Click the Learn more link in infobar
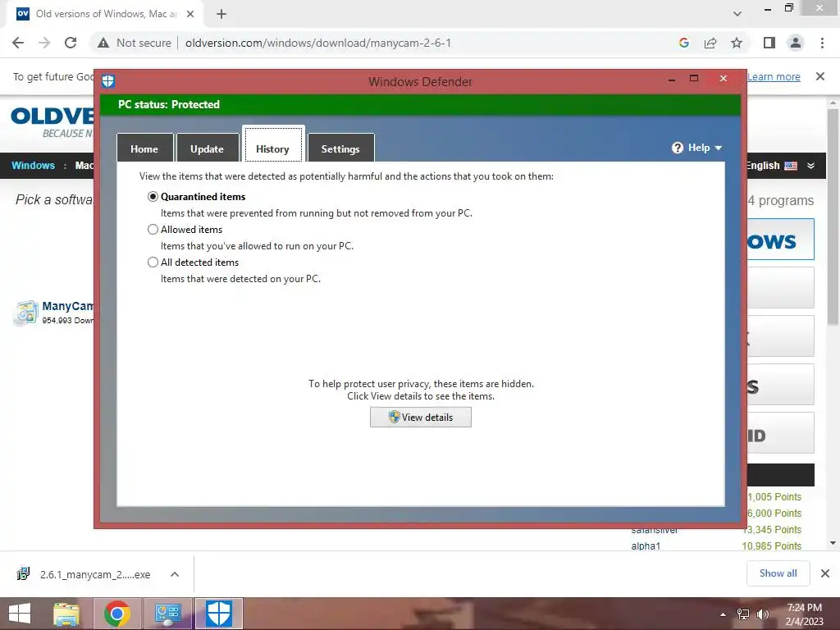840x630 pixels. 774,76
